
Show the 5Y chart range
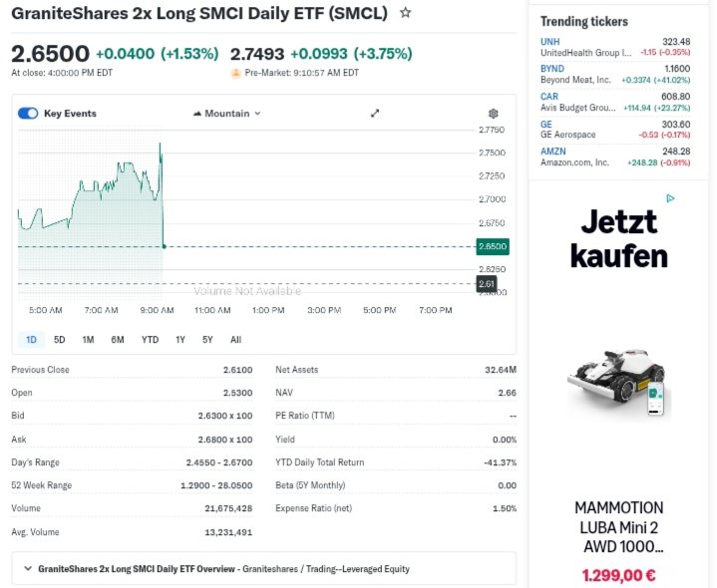pos(207,340)
